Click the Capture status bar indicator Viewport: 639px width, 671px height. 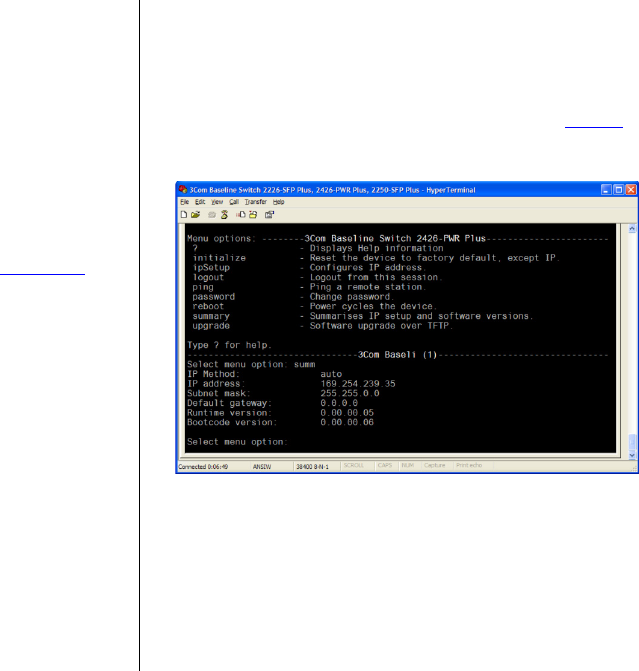[434, 465]
